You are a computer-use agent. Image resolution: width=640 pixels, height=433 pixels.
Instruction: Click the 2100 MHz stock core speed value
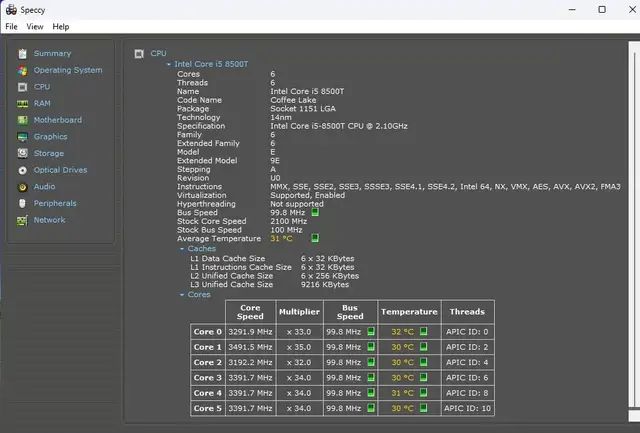[x=289, y=221]
